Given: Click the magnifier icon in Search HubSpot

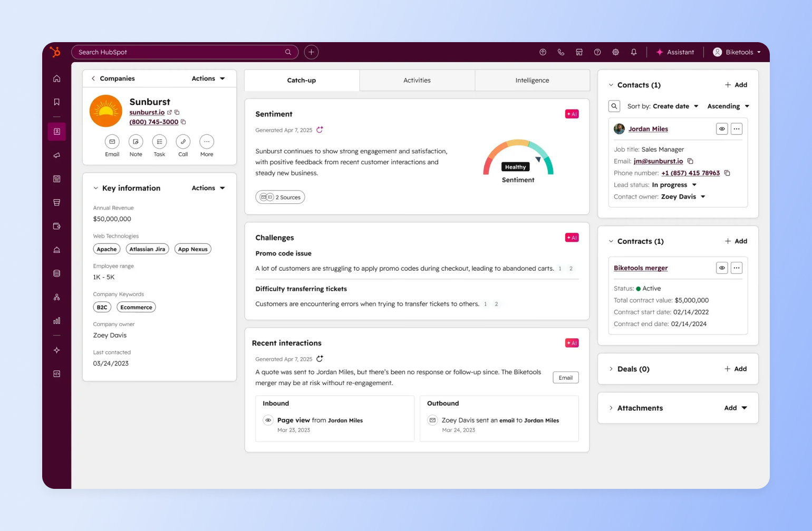Looking at the screenshot, I should (288, 52).
